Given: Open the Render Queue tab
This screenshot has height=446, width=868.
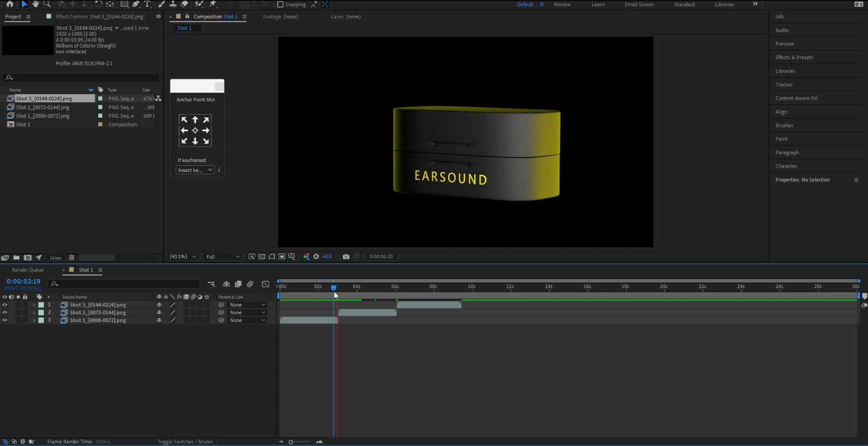Looking at the screenshot, I should coord(28,270).
